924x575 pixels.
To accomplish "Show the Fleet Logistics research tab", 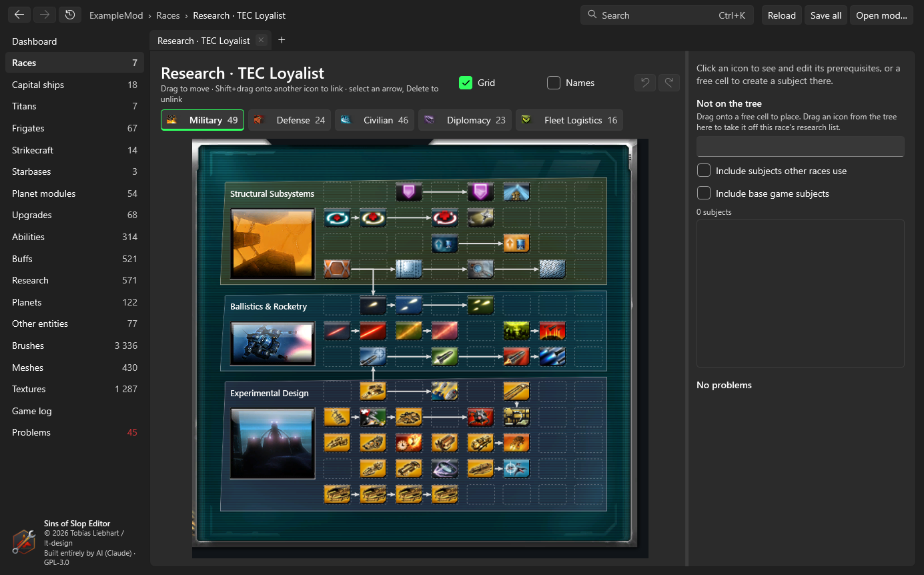I will pyautogui.click(x=569, y=120).
